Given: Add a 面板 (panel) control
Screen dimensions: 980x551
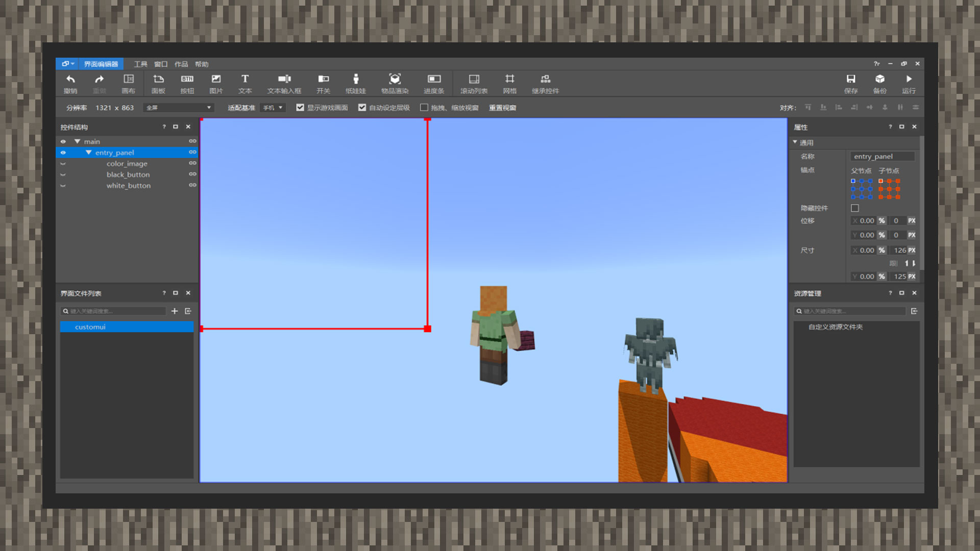Looking at the screenshot, I should pyautogui.click(x=158, y=84).
